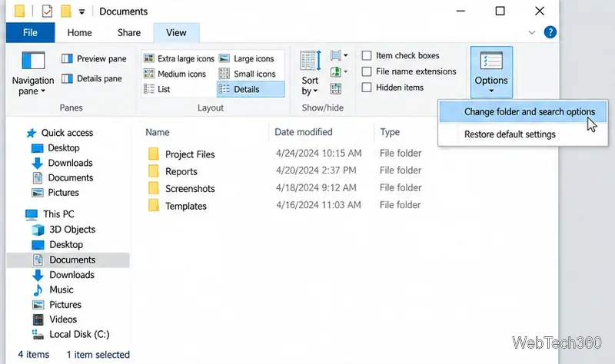
Task: Open Desktop under Quick access
Action: coord(55,148)
